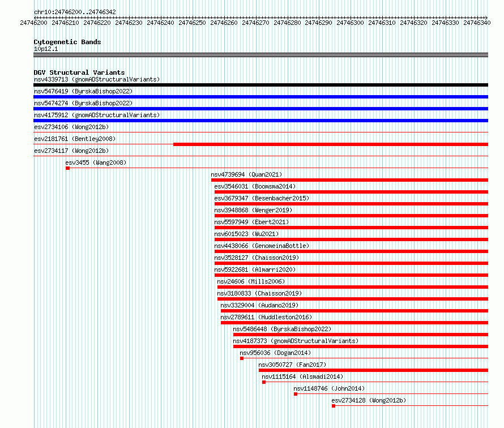This screenshot has height=428, width=504.
Task: Click the blue bar under nsv4175912
Action: (260, 121)
